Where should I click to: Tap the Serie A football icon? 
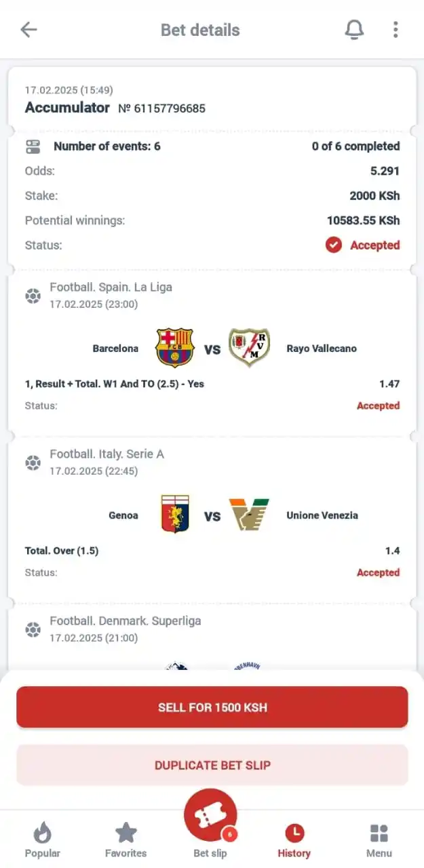pyautogui.click(x=33, y=462)
